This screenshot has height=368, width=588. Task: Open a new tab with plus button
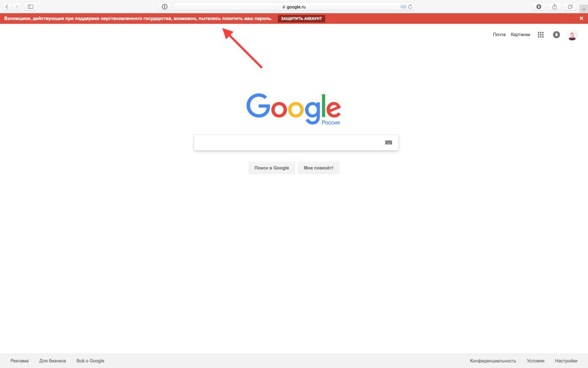[x=584, y=9]
